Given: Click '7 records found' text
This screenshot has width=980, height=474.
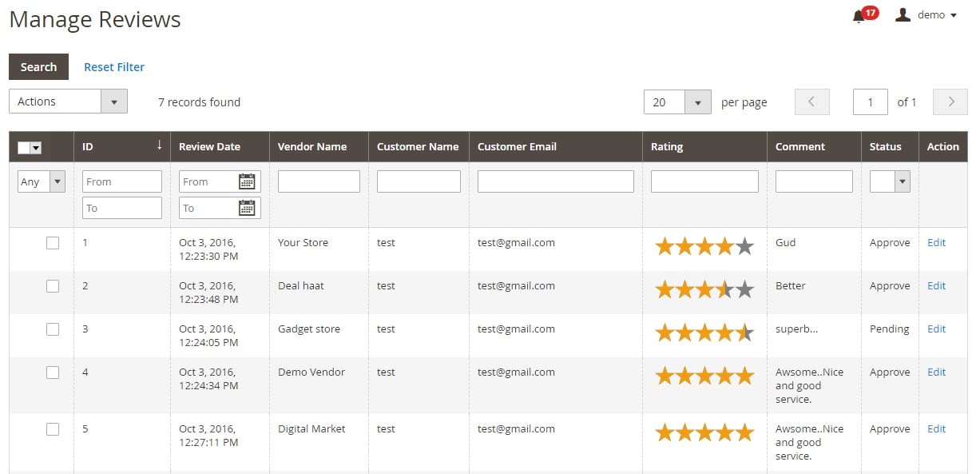Looking at the screenshot, I should coord(199,102).
